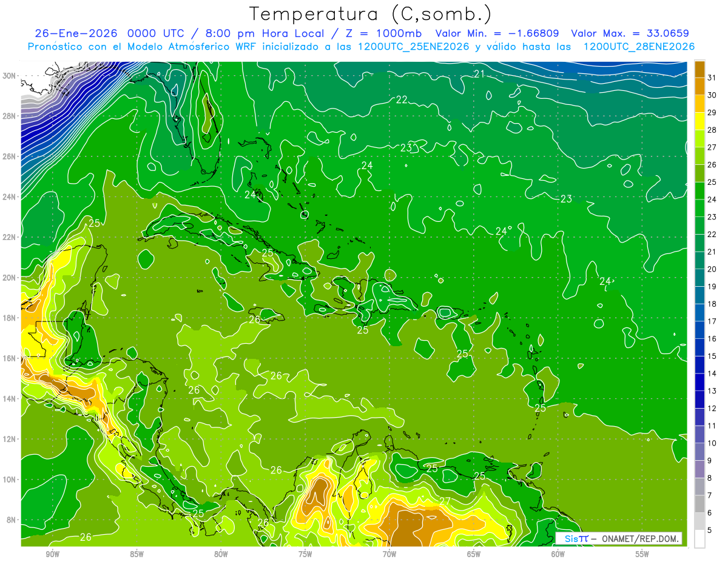Viewport: 728px width, 562px height.
Task: Click the "12N" latitude axis label
Action: pos(9,439)
